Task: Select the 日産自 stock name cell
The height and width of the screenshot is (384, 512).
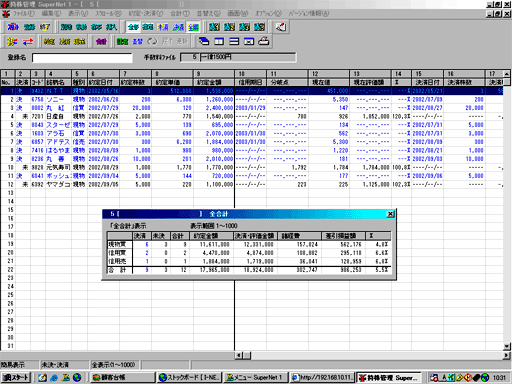Action: tap(58, 117)
